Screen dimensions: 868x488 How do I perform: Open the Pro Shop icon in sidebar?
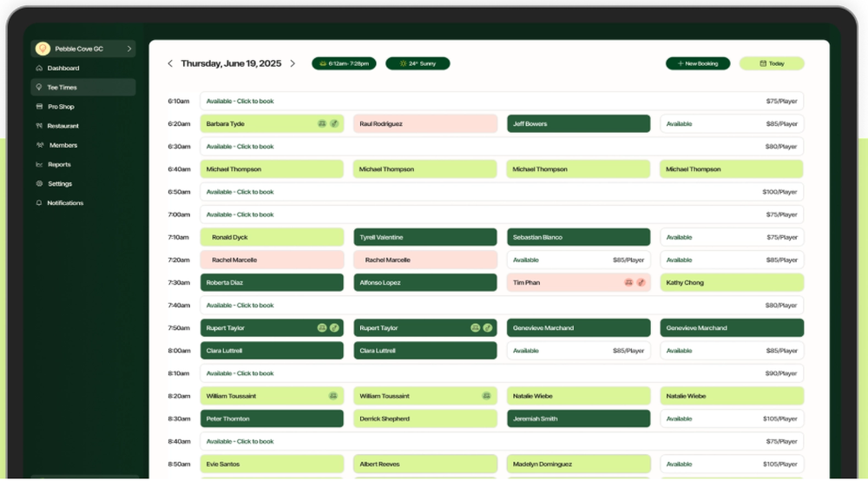coord(39,106)
